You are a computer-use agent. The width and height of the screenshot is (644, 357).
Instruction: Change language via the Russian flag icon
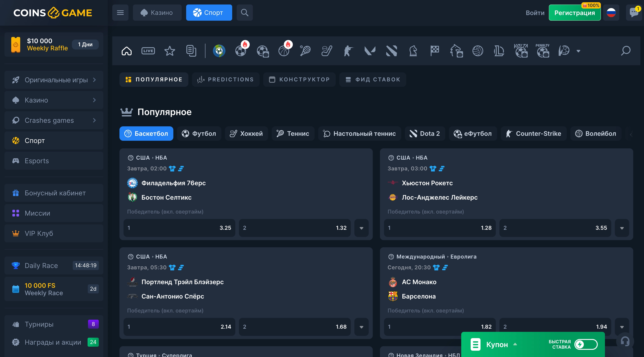coord(611,13)
